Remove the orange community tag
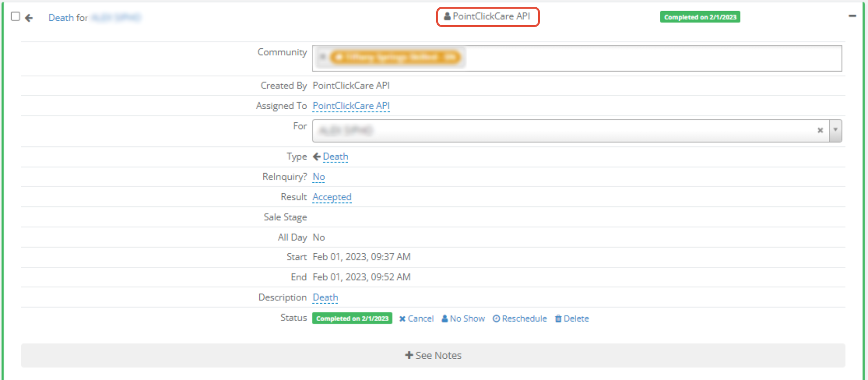The image size is (868, 380). pos(323,57)
